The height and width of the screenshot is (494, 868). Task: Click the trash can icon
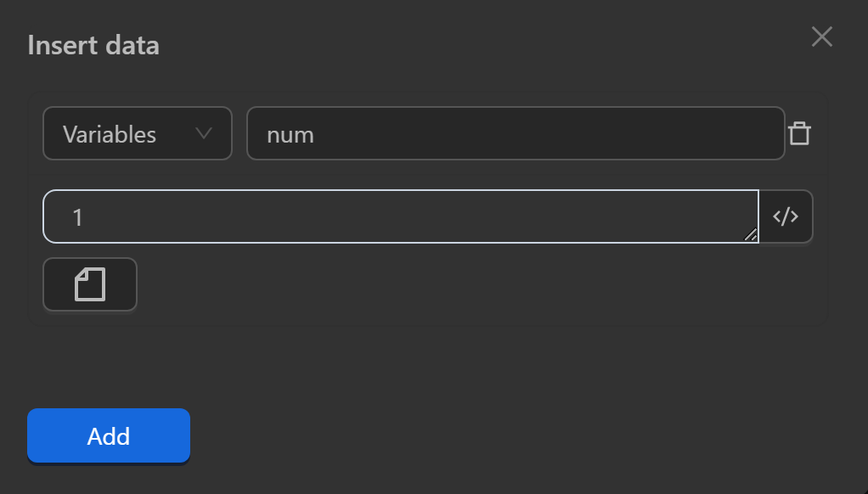(x=799, y=134)
